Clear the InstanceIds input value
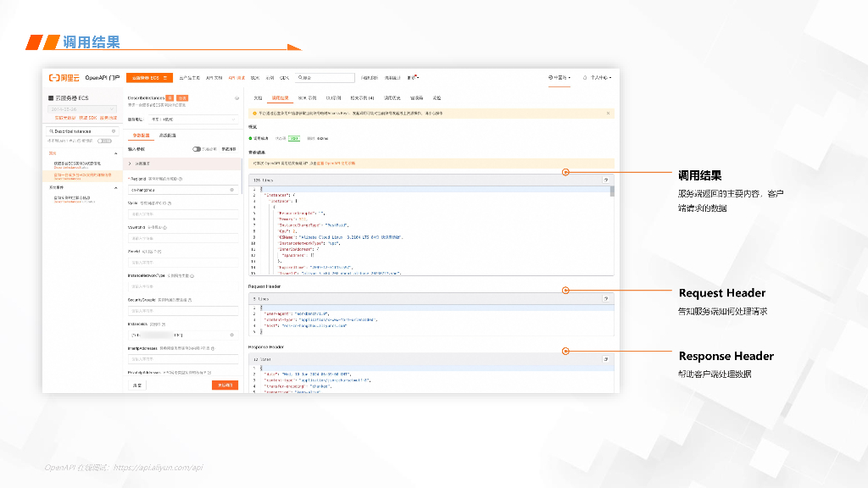868x488 pixels. [231, 335]
